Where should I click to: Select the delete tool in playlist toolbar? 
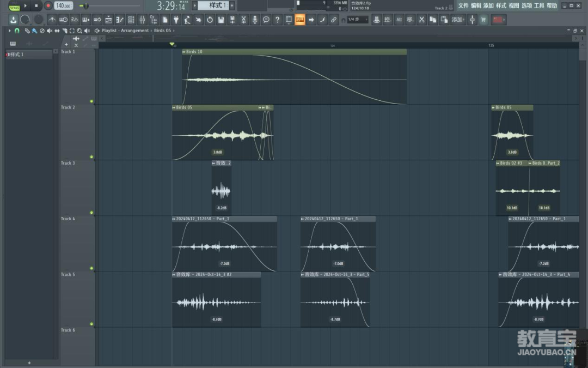point(42,31)
